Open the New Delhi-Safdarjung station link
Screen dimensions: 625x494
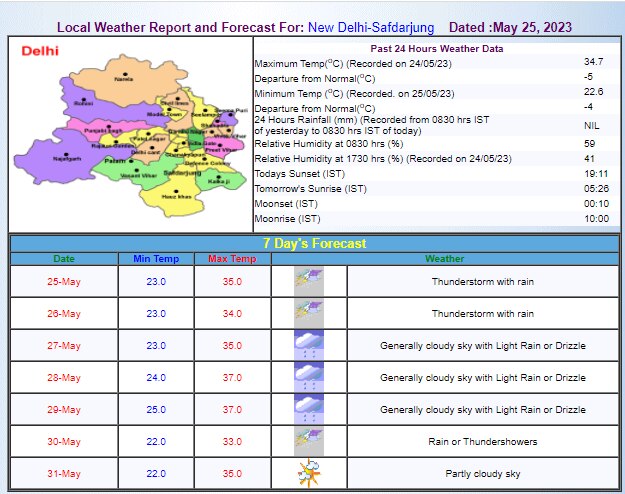(371, 28)
